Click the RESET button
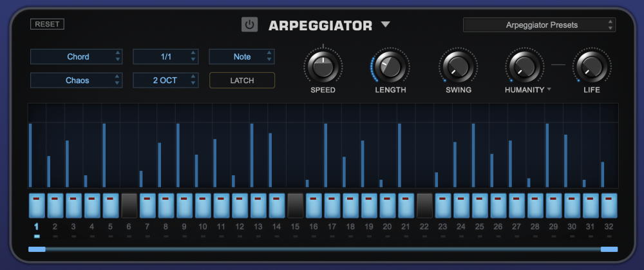This screenshot has height=270, width=644. point(47,24)
